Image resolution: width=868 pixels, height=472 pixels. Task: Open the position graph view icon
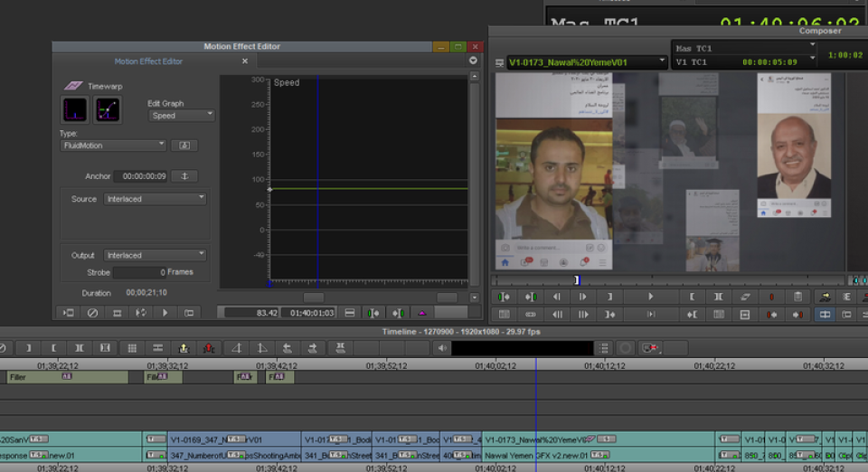click(x=108, y=109)
